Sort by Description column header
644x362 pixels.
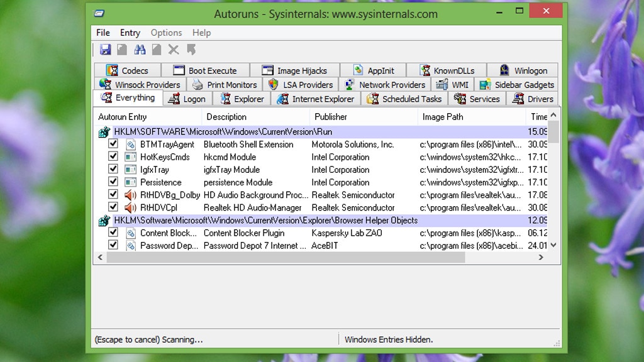coord(256,117)
